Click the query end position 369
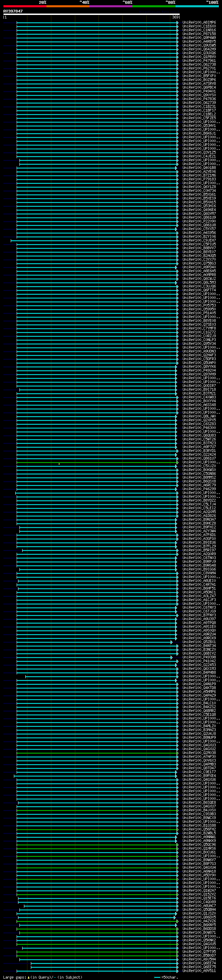Image resolution: width=222 pixels, height=980 pixels. click(175, 17)
